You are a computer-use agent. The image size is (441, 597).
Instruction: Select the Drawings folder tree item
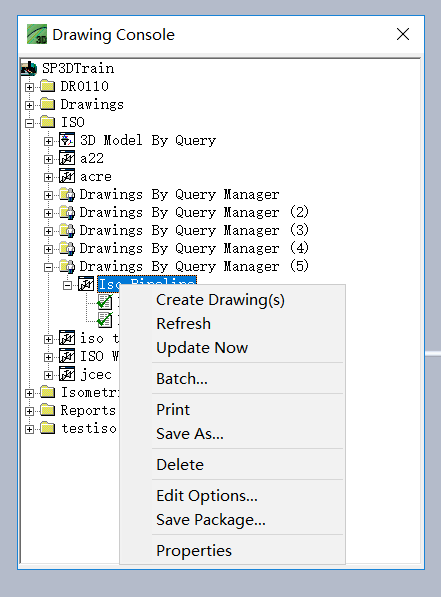pyautogui.click(x=92, y=105)
